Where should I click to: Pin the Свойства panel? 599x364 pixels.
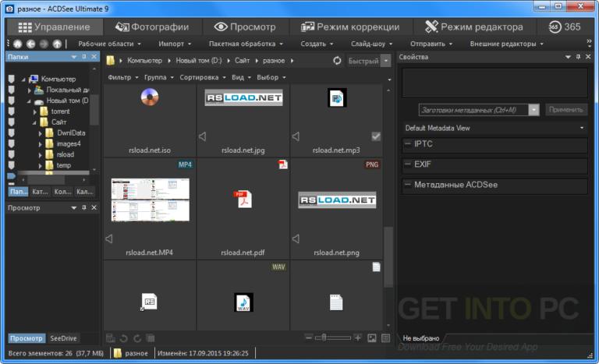[x=579, y=57]
